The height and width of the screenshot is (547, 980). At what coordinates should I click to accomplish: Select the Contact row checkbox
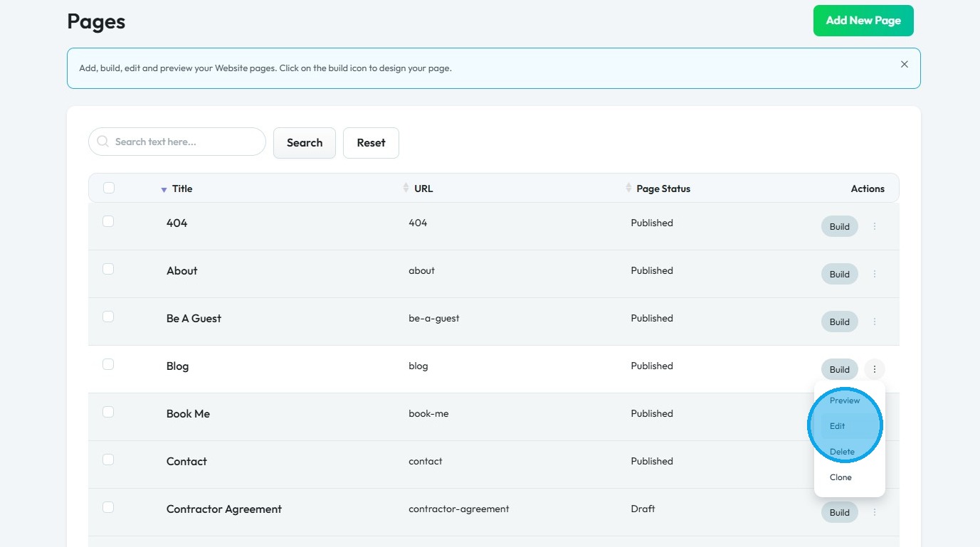point(108,460)
